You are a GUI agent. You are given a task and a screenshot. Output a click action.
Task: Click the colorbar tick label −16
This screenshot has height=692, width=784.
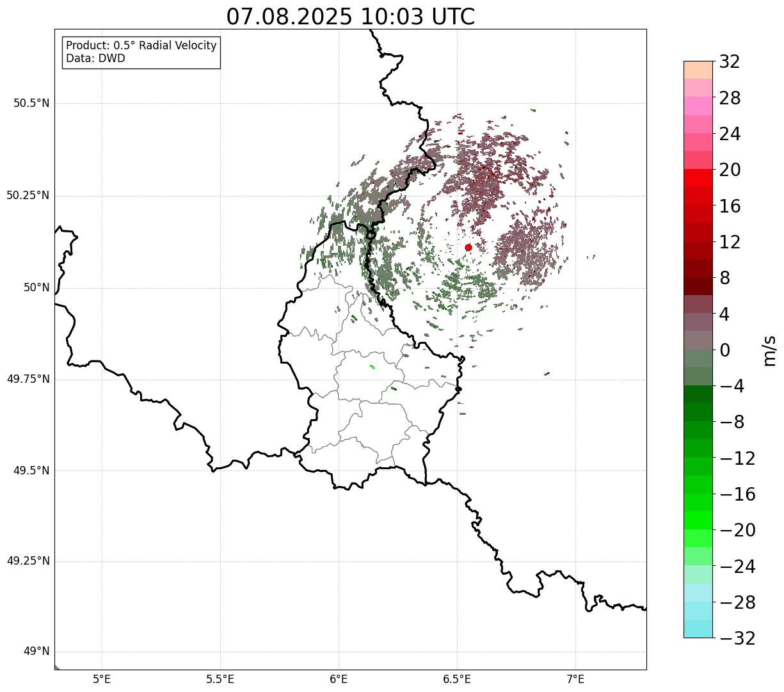tap(737, 494)
